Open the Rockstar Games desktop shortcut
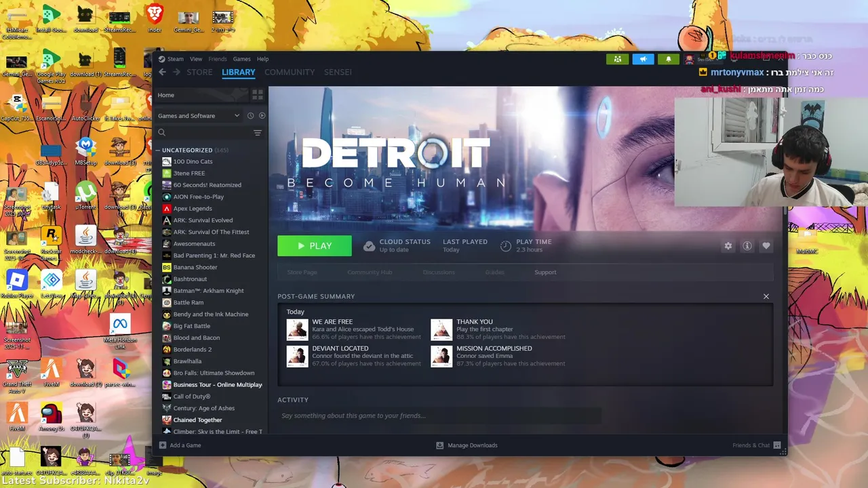This screenshot has width=868, height=488. (x=51, y=243)
